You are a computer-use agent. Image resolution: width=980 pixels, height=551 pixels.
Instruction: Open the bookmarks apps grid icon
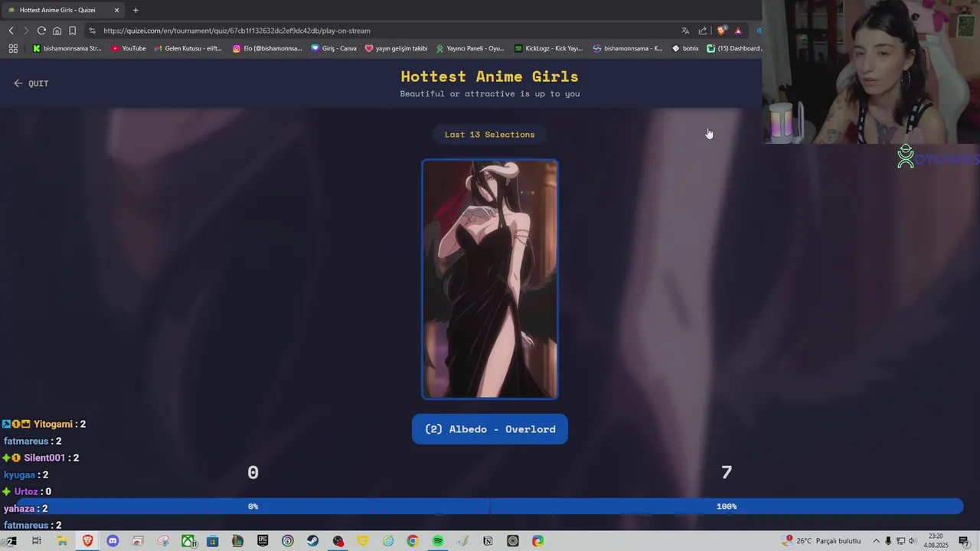coord(13,48)
